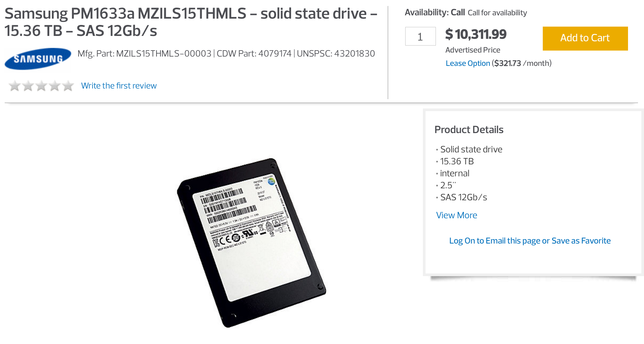Expand specifications with View More
The image size is (644, 344).
coord(456,215)
